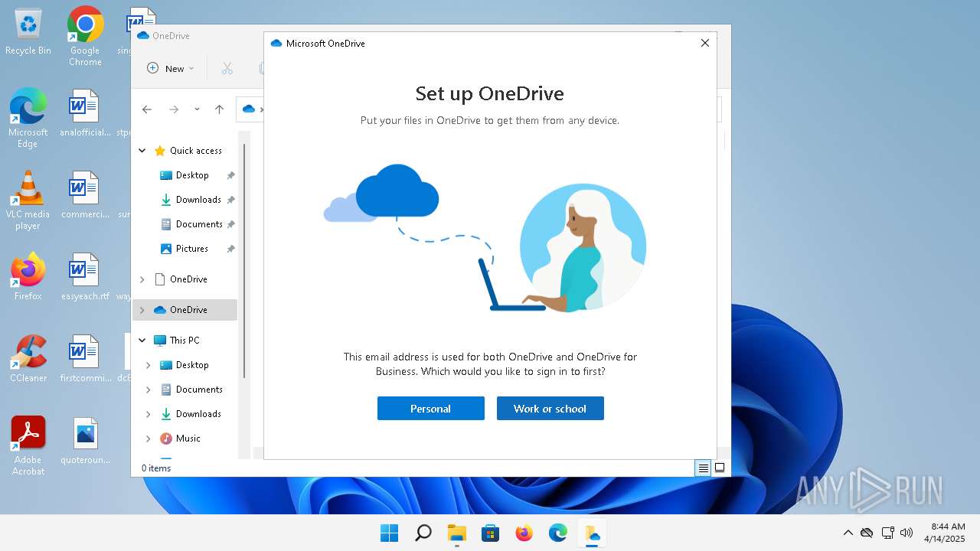The image size is (980, 551).
Task: Select firstcommi Word document on desktop
Action: pyautogui.click(x=85, y=359)
